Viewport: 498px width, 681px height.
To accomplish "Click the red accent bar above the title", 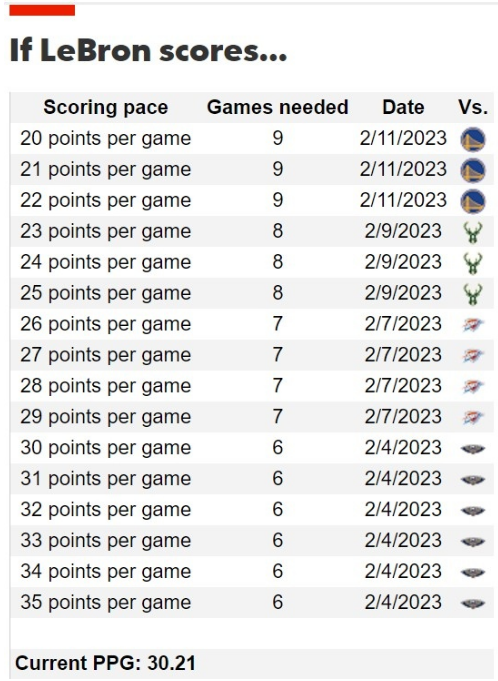I will coord(42,10).
